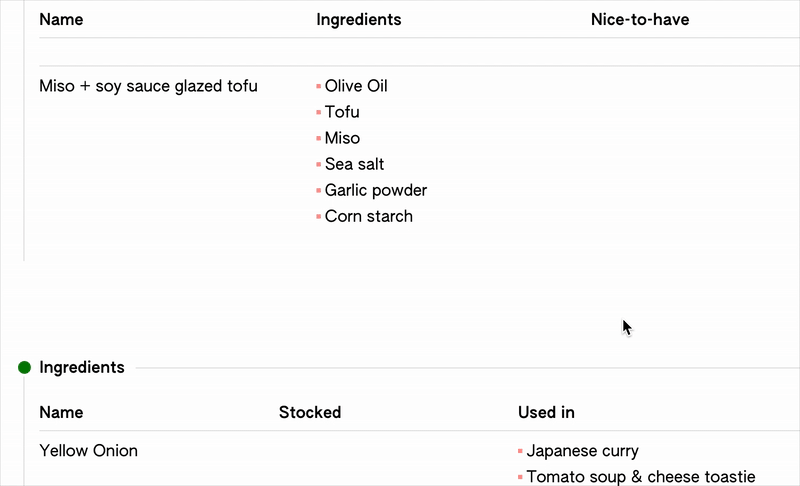
Task: Open the Sea salt ingredient
Action: (354, 164)
